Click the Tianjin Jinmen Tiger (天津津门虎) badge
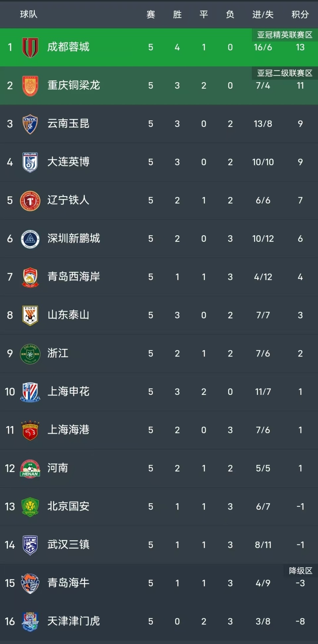 (30, 621)
